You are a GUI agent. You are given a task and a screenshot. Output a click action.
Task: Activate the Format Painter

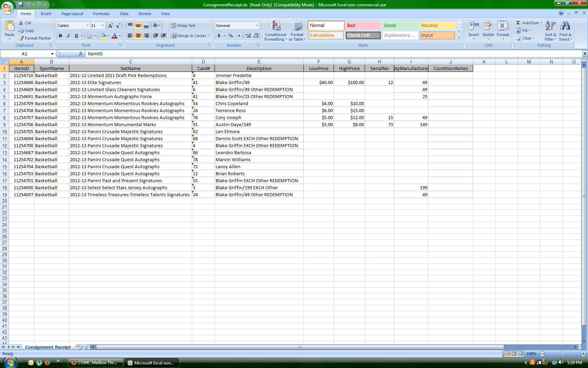35,38
